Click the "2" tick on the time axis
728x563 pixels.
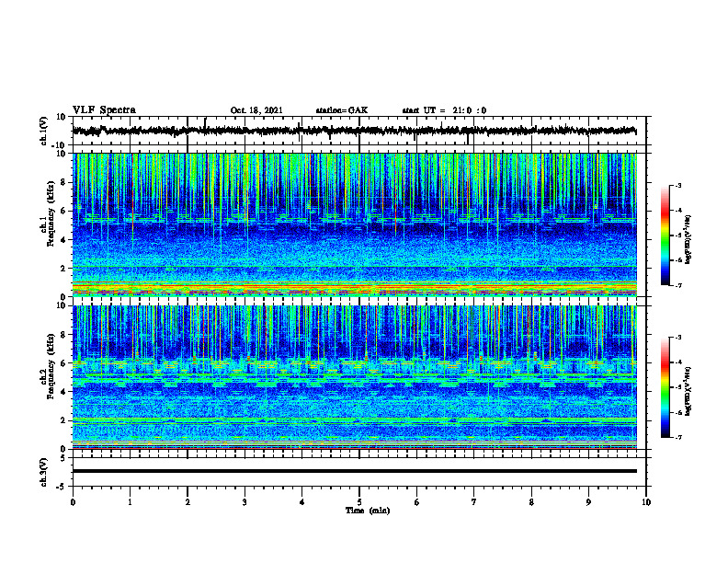[x=188, y=502]
